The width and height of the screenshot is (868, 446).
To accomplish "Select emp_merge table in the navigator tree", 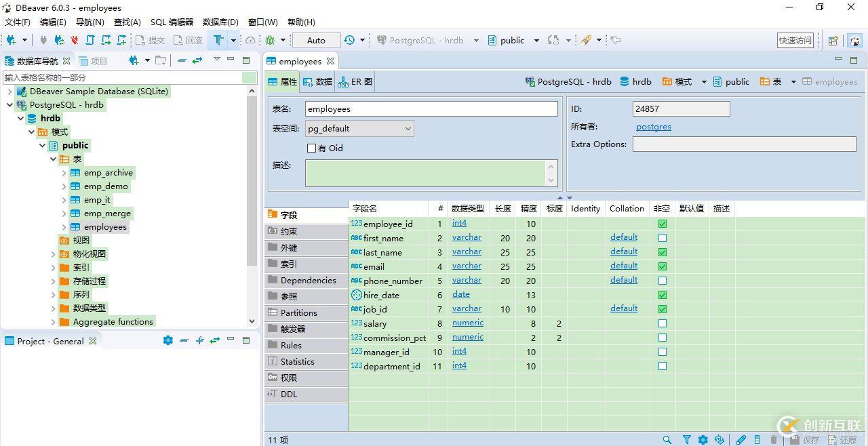I will pos(107,214).
